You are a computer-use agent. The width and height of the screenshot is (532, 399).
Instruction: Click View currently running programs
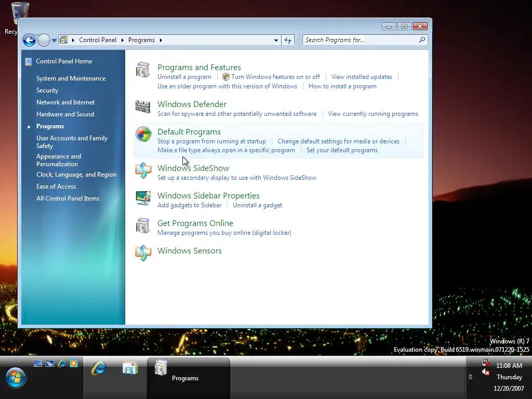(373, 114)
